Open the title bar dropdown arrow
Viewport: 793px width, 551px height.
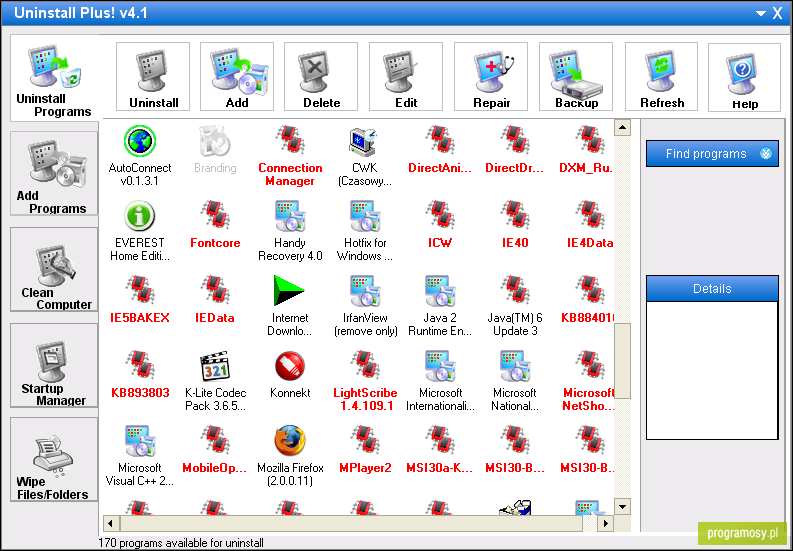click(761, 14)
